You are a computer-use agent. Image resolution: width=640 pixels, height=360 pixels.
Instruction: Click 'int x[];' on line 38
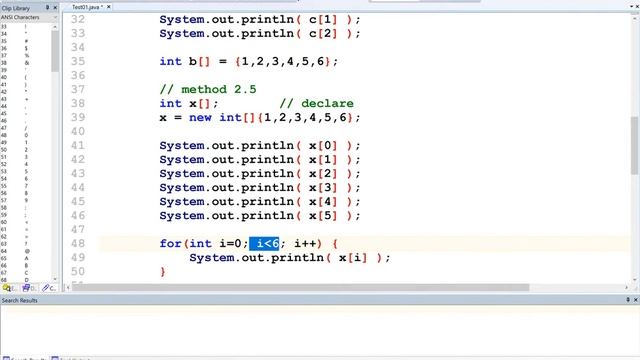(189, 104)
